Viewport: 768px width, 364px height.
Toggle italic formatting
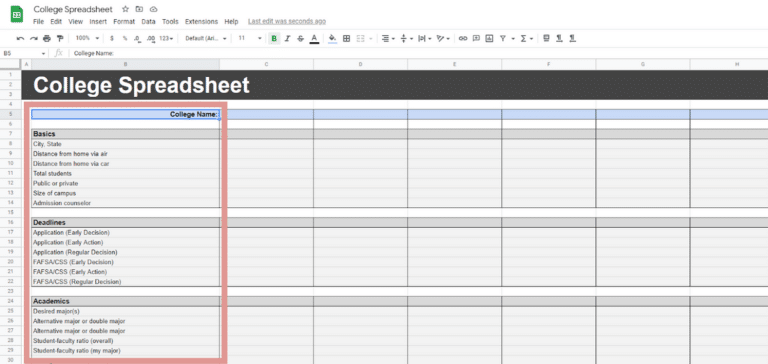coord(288,38)
